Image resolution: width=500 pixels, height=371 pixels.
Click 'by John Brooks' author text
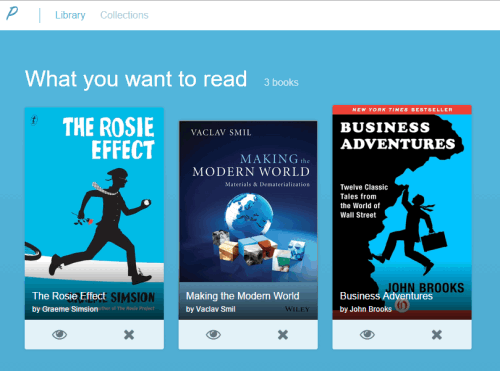point(366,309)
